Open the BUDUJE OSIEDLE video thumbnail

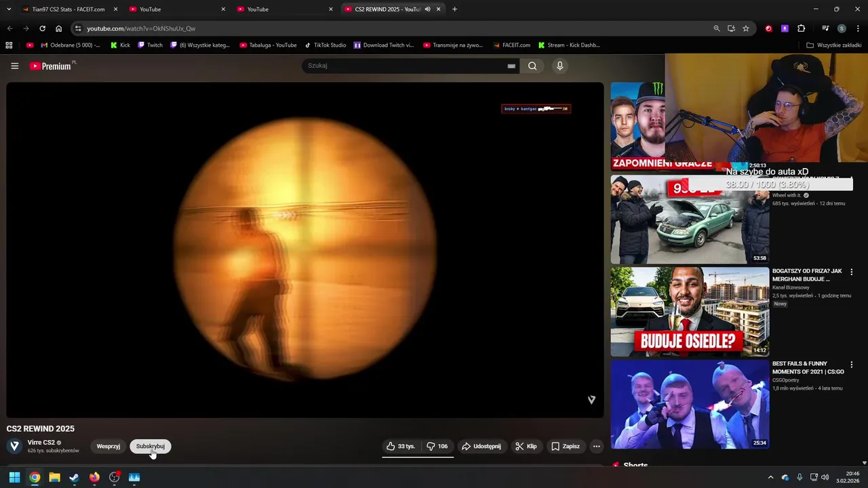pyautogui.click(x=690, y=312)
